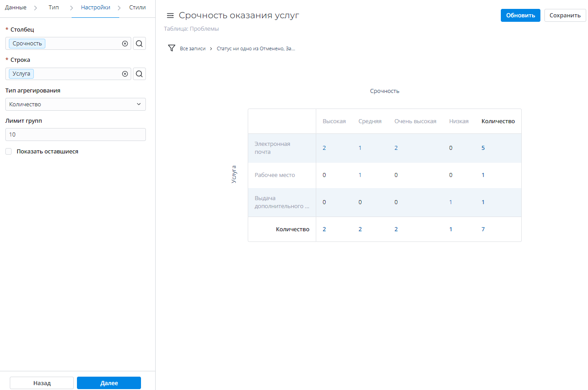Expand the Тип агрегирования dropdown

[x=75, y=105]
